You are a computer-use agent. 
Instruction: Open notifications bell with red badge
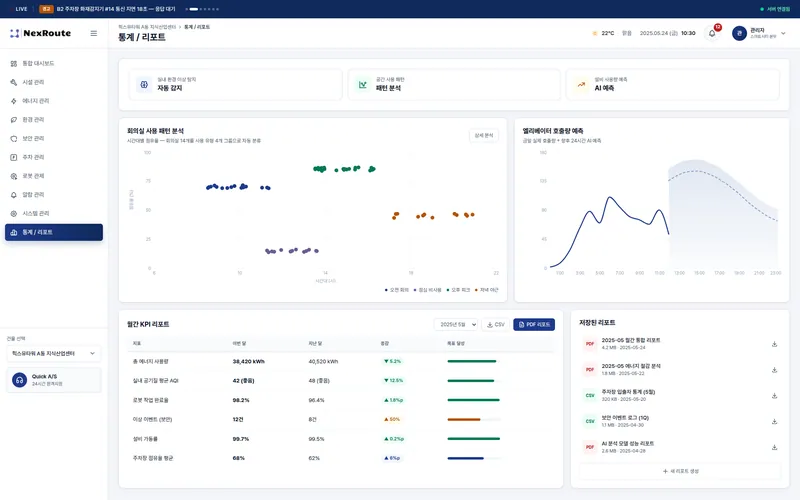[712, 33]
